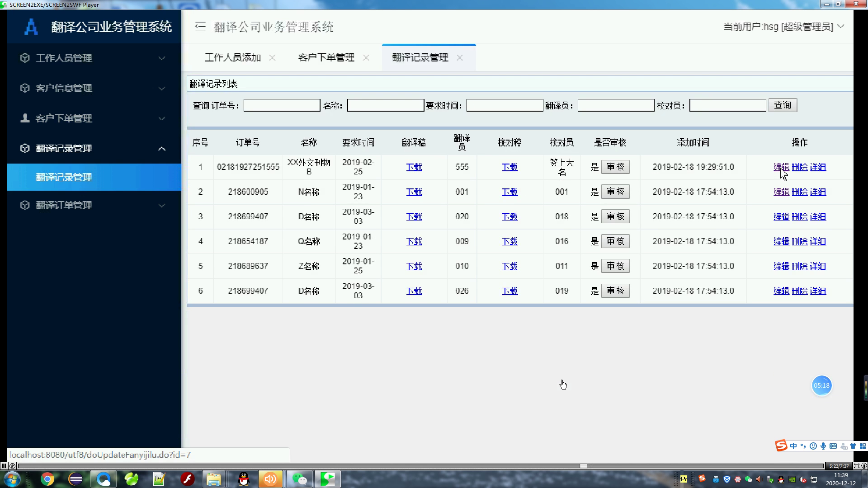The image size is (868, 488).
Task: Close the 工作人员添加 tab
Action: (272, 58)
